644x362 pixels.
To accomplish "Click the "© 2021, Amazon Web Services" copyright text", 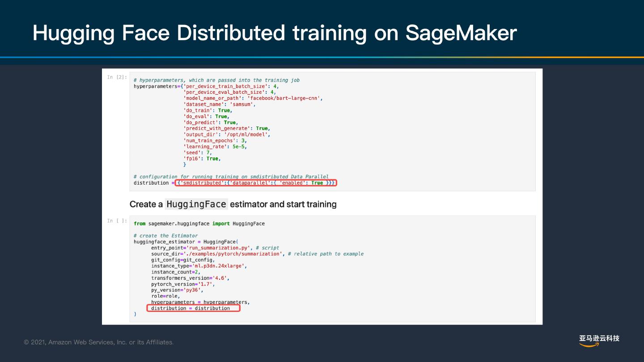I will click(x=99, y=342).
